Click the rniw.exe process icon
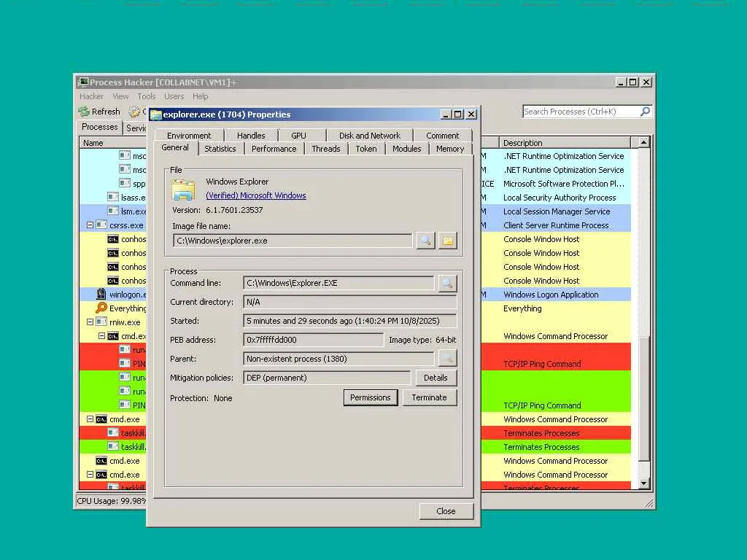The width and height of the screenshot is (747, 560). (x=101, y=322)
